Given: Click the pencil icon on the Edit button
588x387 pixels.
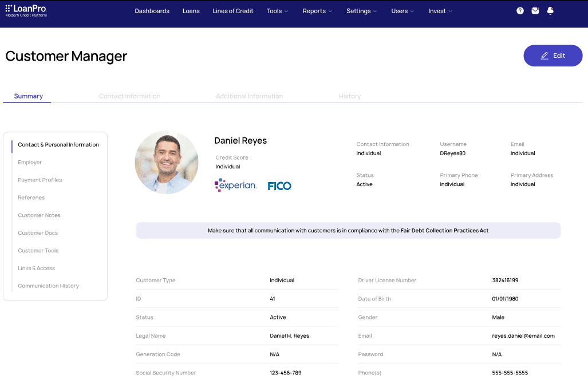Looking at the screenshot, I should coord(544,55).
